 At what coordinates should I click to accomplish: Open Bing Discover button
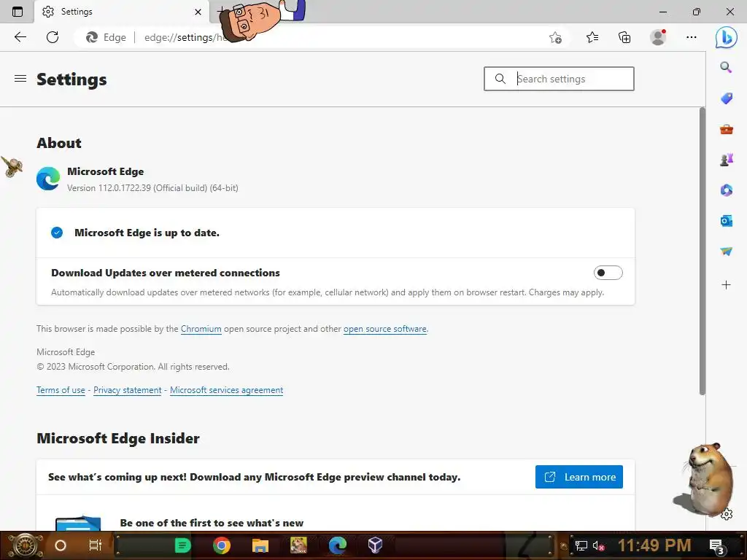(x=726, y=37)
